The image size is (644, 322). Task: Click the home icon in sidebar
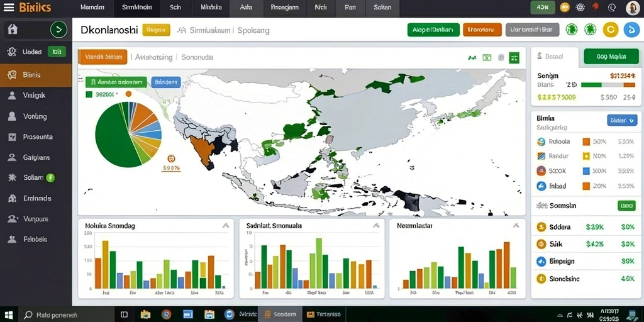(13, 30)
